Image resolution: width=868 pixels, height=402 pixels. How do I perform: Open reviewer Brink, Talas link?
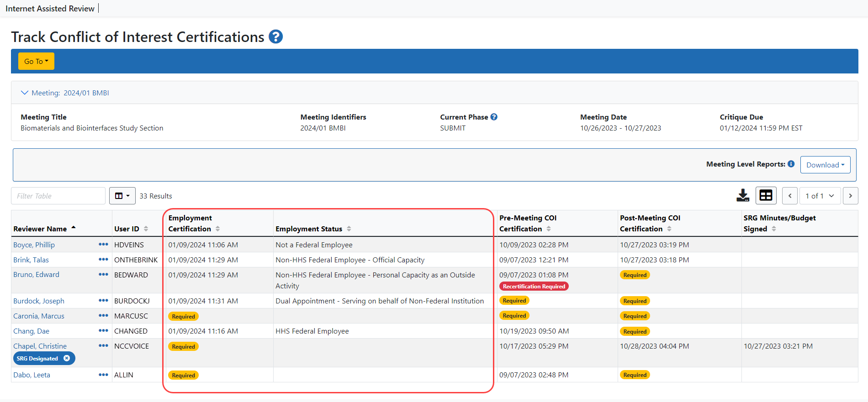pos(31,260)
